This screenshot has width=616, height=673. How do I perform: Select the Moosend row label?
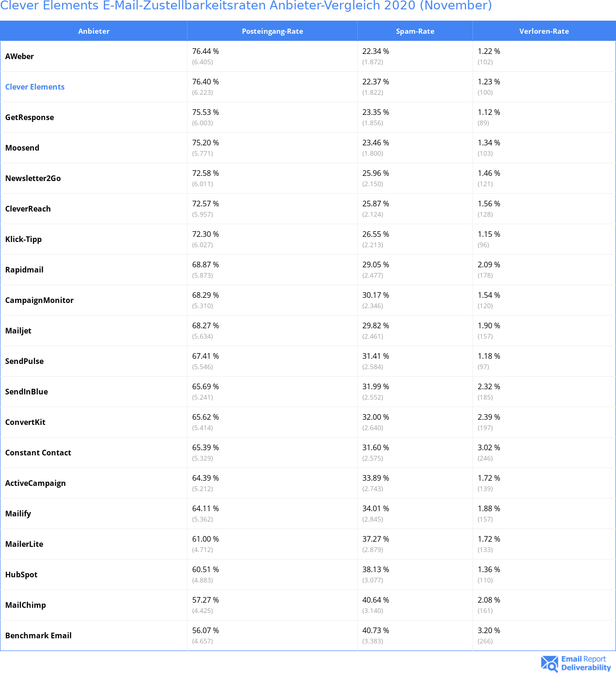pyautogui.click(x=22, y=148)
